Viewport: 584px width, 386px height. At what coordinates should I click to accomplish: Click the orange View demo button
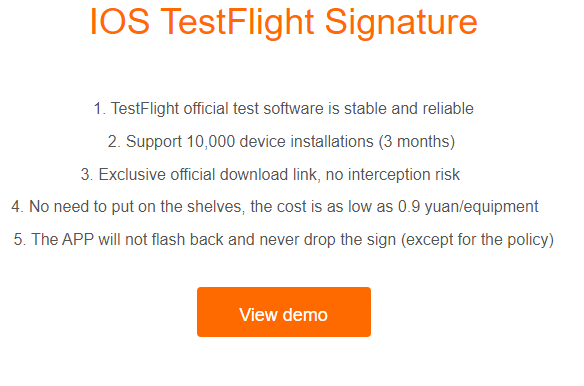click(x=284, y=312)
